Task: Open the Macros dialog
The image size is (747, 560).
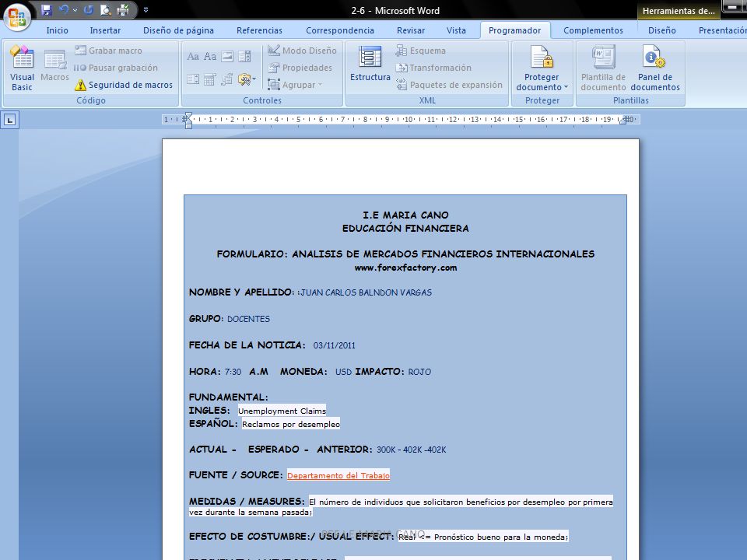Action: coord(54,65)
